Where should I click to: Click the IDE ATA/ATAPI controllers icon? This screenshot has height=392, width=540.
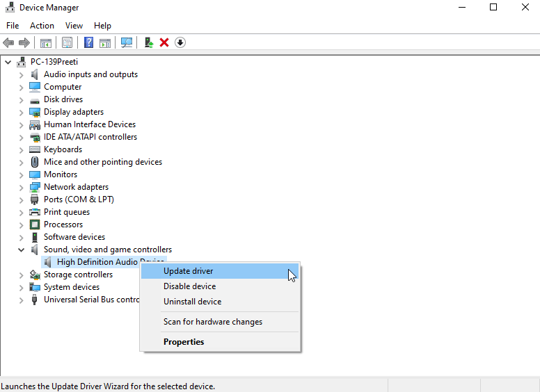pyautogui.click(x=35, y=137)
